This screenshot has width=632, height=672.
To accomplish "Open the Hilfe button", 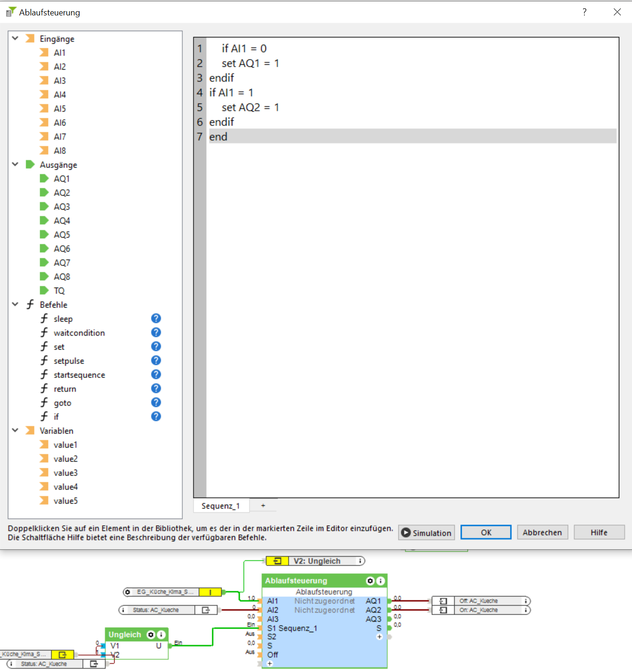I will point(599,532).
